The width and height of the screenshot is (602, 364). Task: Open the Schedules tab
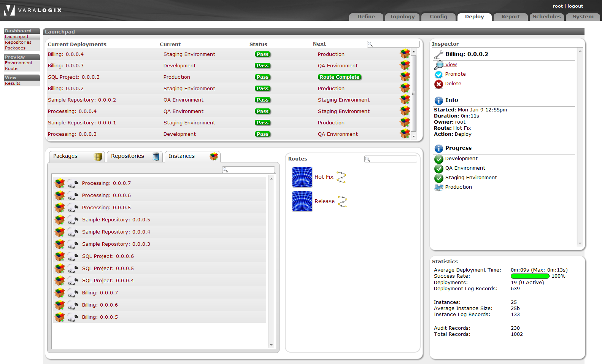pyautogui.click(x=547, y=17)
